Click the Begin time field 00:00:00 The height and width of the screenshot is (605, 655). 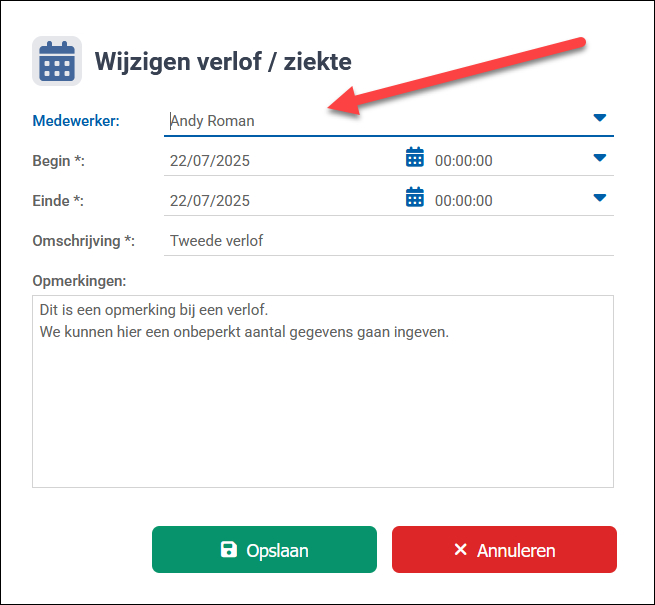click(x=500, y=160)
